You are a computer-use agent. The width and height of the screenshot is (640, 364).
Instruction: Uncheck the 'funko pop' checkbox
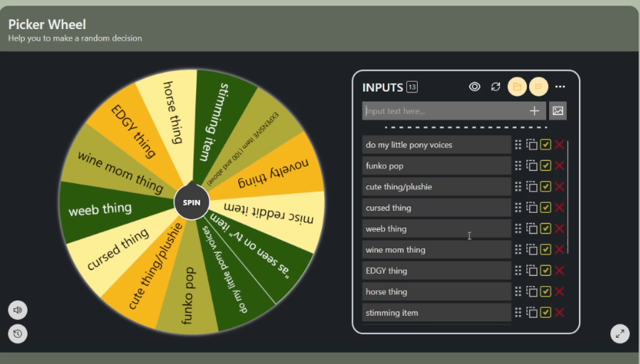(x=546, y=166)
